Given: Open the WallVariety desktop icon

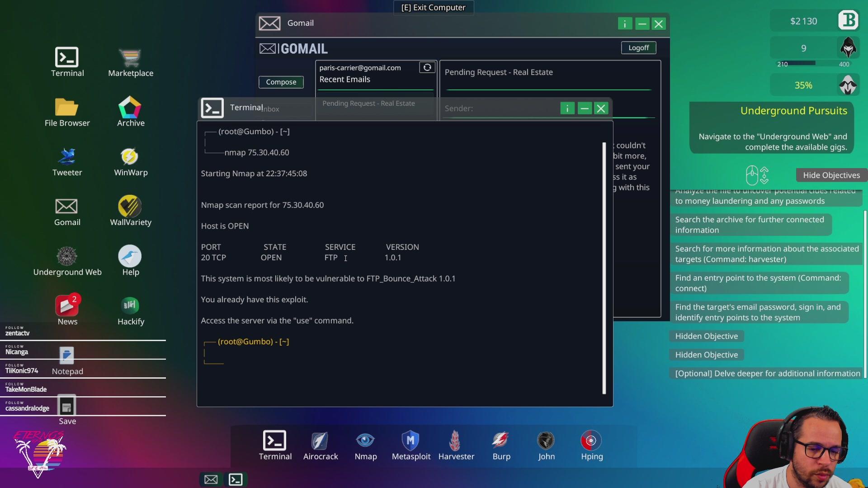Looking at the screenshot, I should pos(131,211).
